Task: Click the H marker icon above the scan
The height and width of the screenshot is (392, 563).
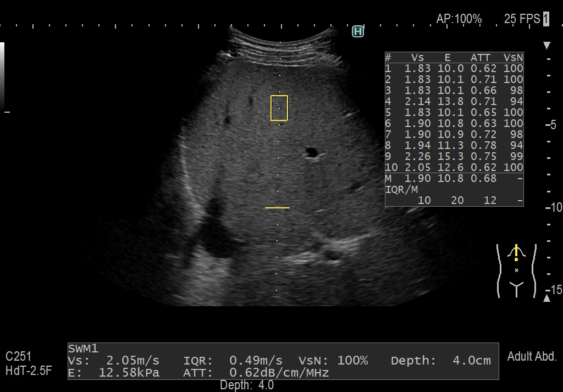Action: click(358, 31)
